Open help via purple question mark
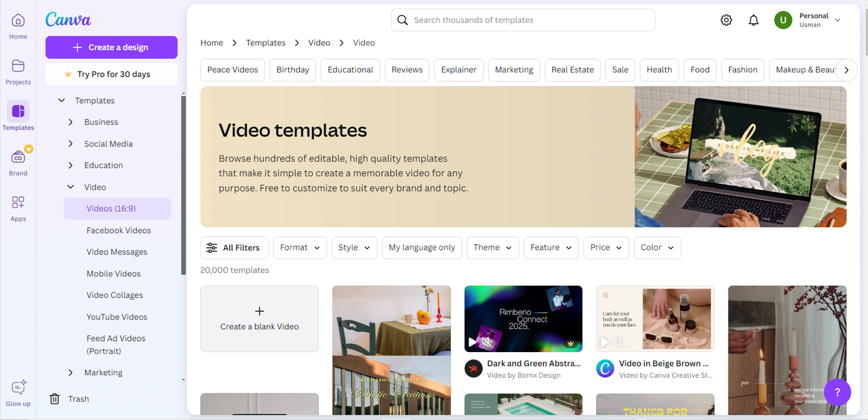 coord(837,392)
